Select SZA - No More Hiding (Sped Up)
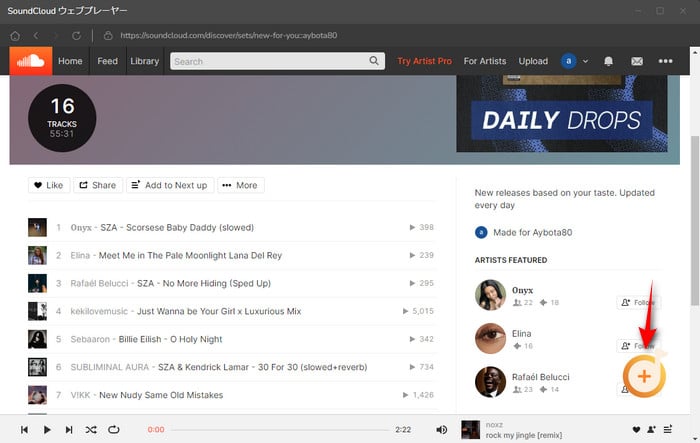Viewport: 700px width, 443px height. (x=204, y=284)
